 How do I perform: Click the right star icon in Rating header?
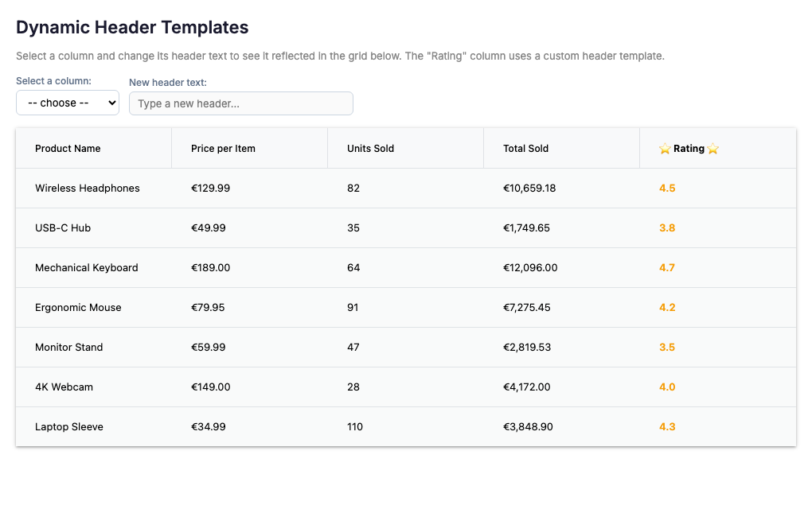click(x=712, y=149)
